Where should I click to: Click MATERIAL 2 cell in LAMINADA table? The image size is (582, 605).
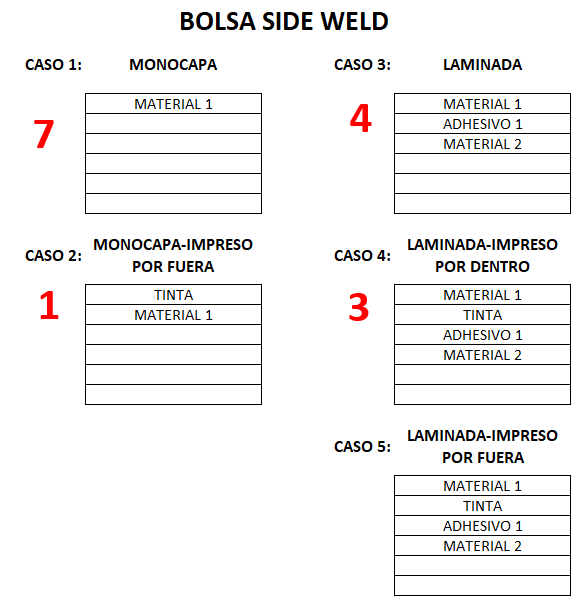click(482, 144)
